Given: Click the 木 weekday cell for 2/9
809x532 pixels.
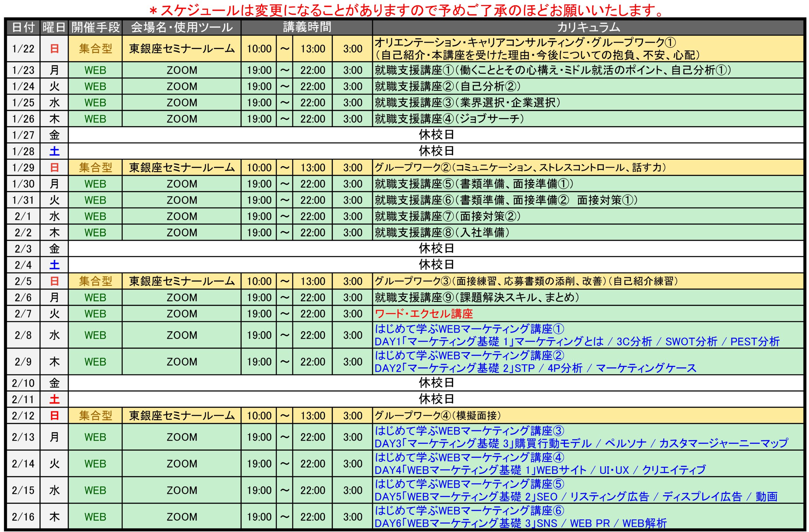Looking at the screenshot, I should tap(54, 362).
